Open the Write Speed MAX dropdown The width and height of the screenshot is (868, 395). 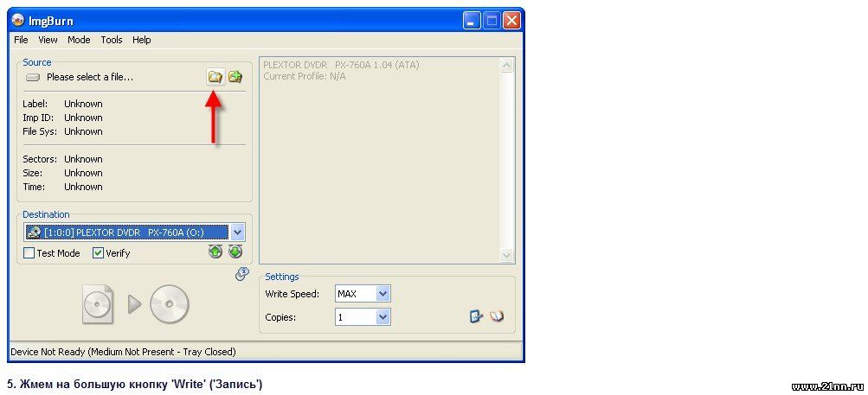[383, 294]
